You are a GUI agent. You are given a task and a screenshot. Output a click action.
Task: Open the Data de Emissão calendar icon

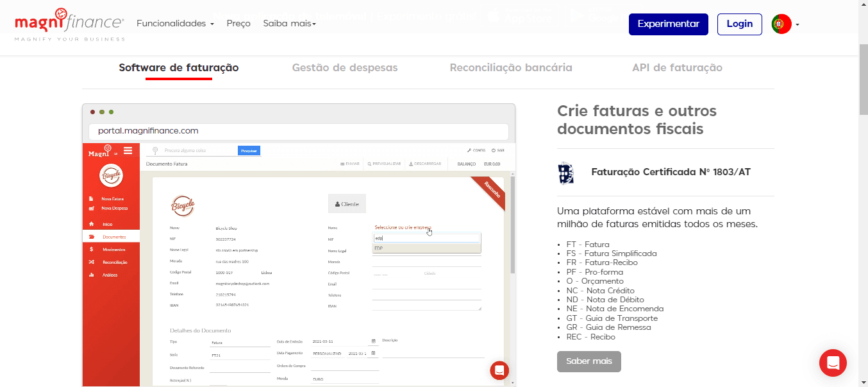tap(373, 341)
